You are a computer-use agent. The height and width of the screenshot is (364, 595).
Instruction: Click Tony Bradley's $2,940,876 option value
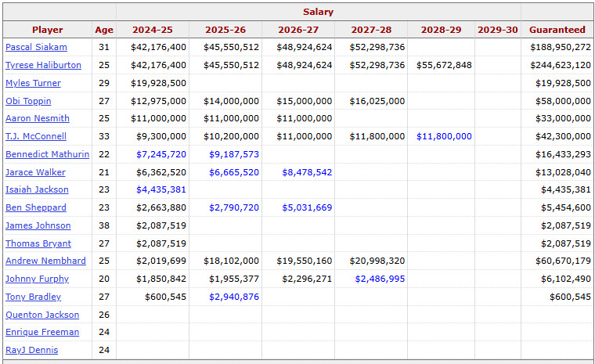[234, 297]
